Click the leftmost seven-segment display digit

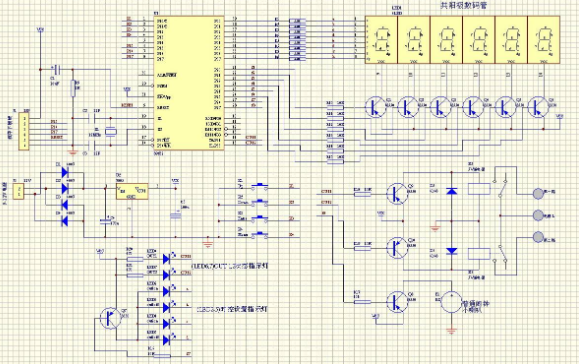[x=381, y=40]
